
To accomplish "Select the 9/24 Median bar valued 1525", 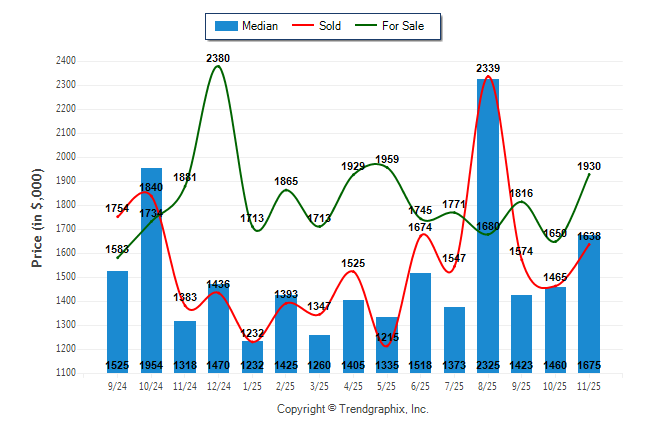I will click(118, 322).
